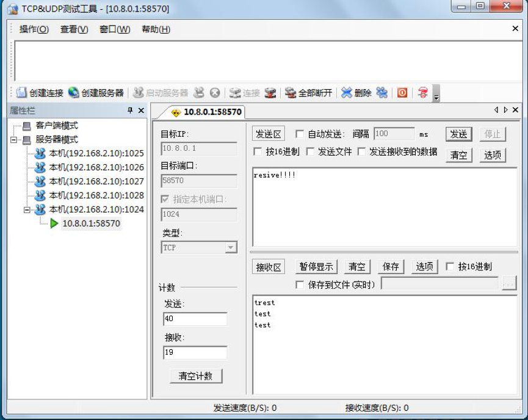Click the 创建服务器 (create server) toolbar icon
The height and width of the screenshot is (420, 528).
click(96, 93)
